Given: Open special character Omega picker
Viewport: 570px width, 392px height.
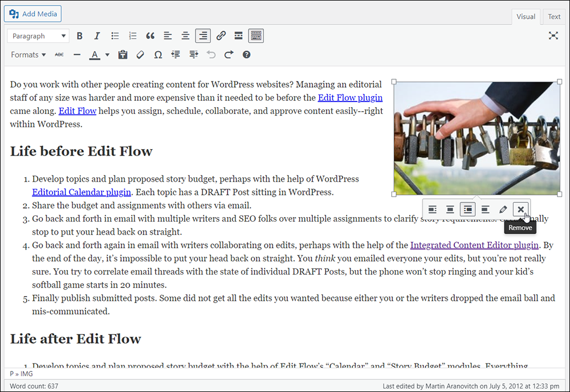Looking at the screenshot, I should point(158,55).
